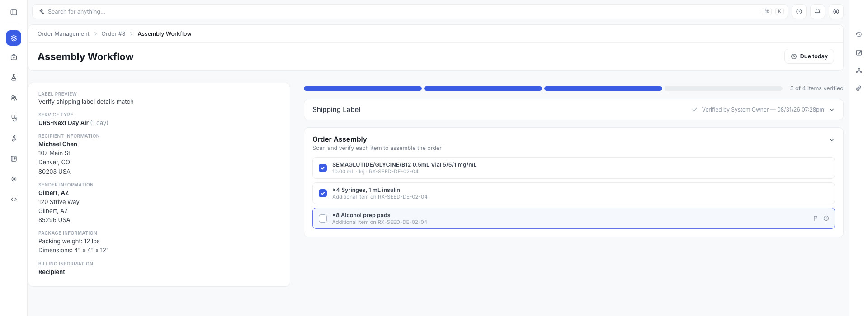Click the 107 Main St address line
This screenshot has width=868, height=316.
(54, 153)
